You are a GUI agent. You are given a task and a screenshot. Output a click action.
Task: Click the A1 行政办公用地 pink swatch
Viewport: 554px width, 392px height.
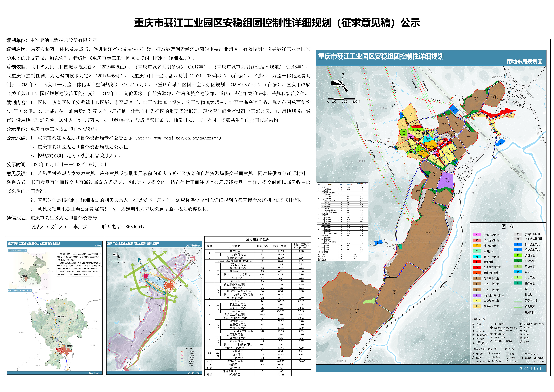477,235
